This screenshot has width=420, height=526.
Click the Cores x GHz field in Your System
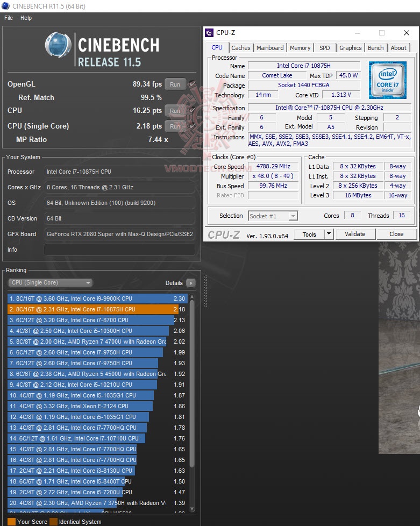click(x=119, y=187)
